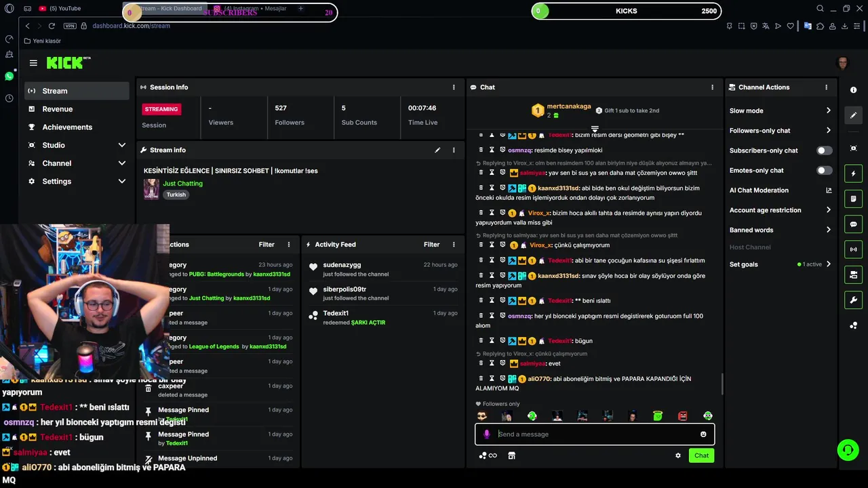
Task: Open browser downloads icon
Action: pos(845,26)
